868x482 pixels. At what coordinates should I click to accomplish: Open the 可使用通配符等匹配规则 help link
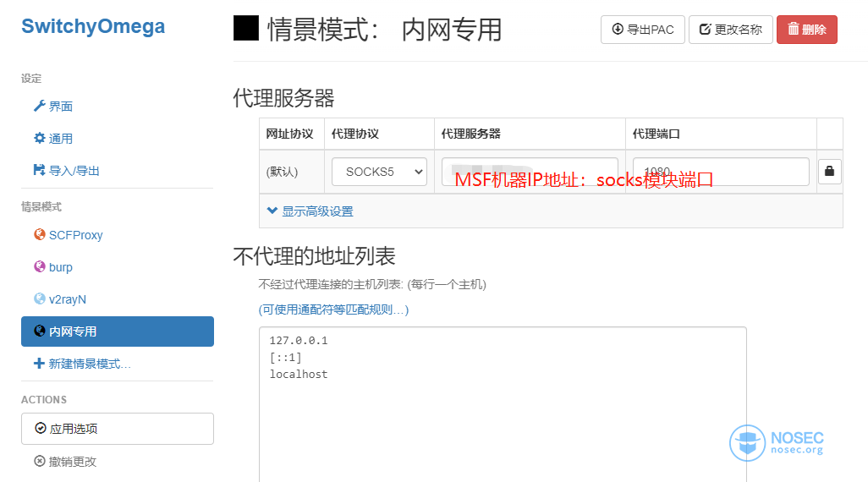click(x=333, y=309)
